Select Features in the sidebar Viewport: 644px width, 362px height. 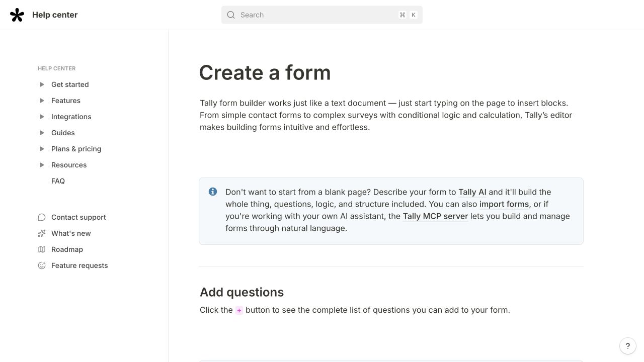click(x=66, y=101)
